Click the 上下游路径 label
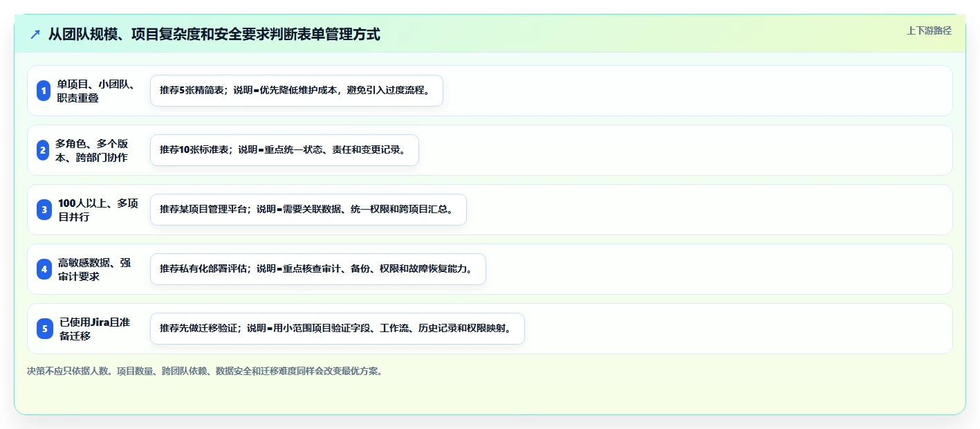Image resolution: width=980 pixels, height=429 pixels. point(929,30)
